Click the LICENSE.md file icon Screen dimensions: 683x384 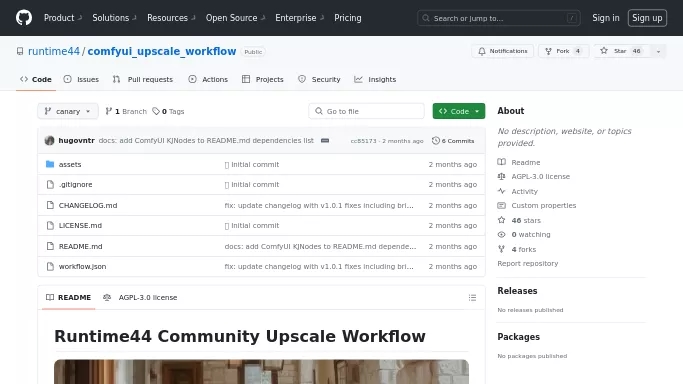coord(50,226)
